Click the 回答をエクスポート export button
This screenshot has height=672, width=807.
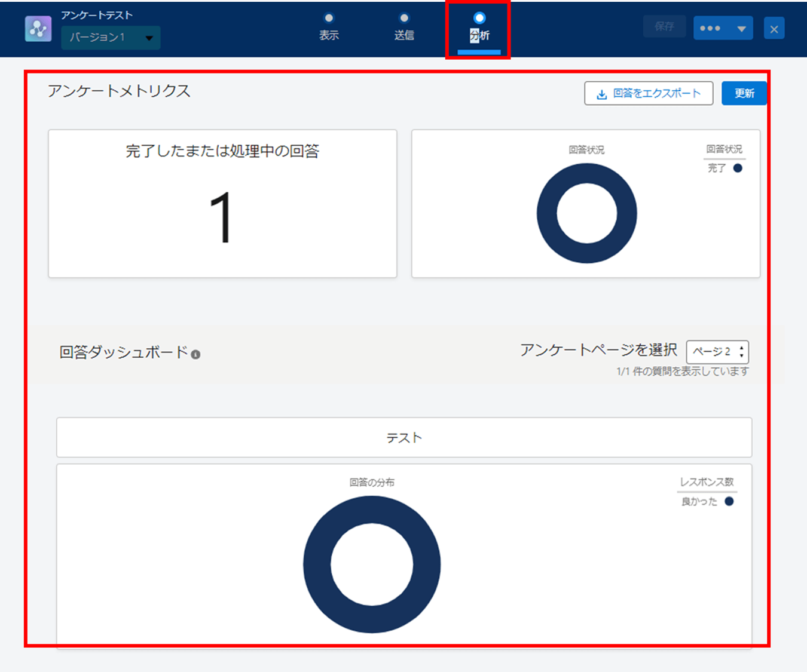pos(649,93)
